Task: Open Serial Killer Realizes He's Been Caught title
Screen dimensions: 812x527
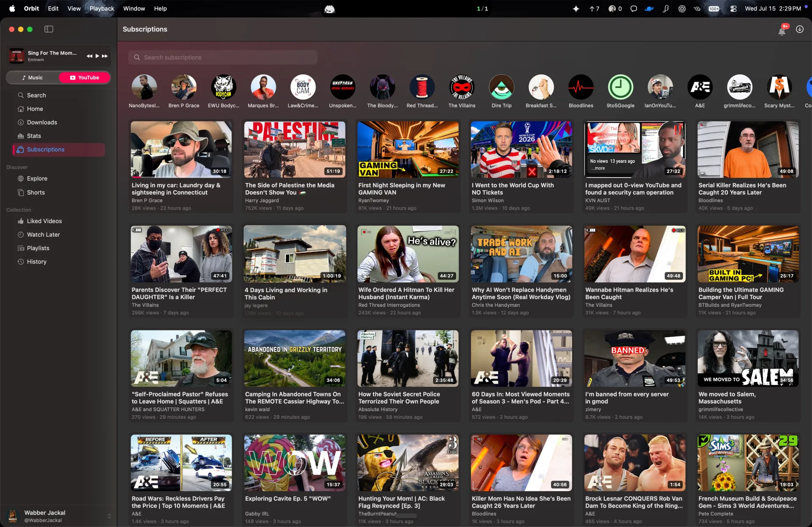Action: coord(742,189)
